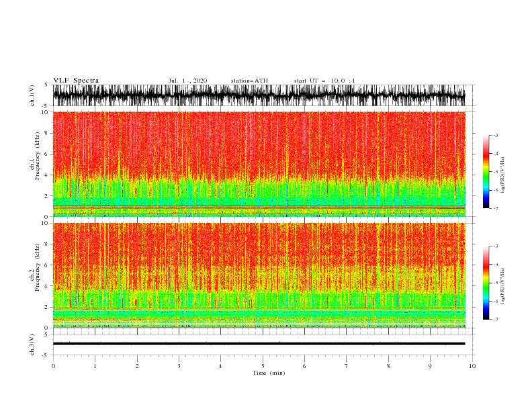
Task: Click the "Time (min)" axis label
Action: tap(269, 373)
